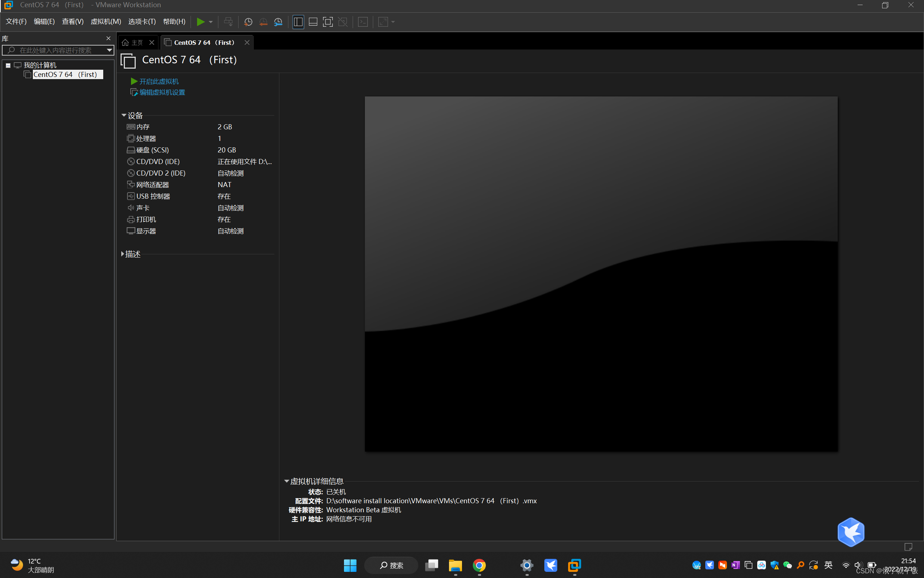
Task: Open Windows Security shield tray icon
Action: pyautogui.click(x=774, y=565)
